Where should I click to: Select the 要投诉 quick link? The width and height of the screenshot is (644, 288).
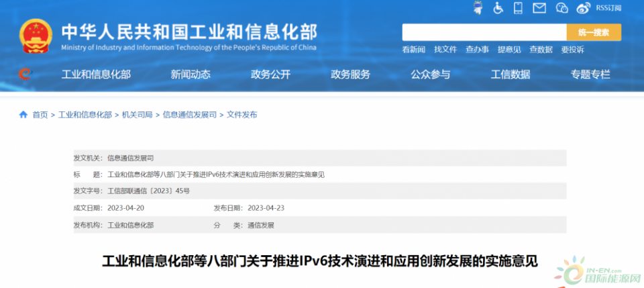(572, 50)
